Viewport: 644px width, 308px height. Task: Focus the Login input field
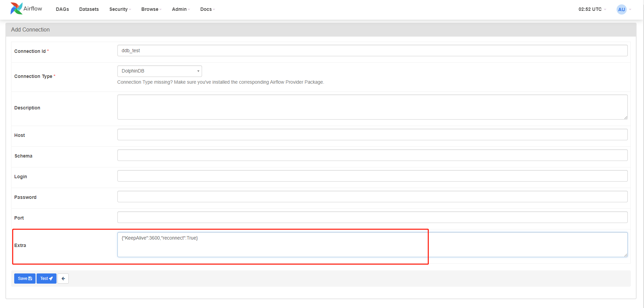pyautogui.click(x=372, y=176)
